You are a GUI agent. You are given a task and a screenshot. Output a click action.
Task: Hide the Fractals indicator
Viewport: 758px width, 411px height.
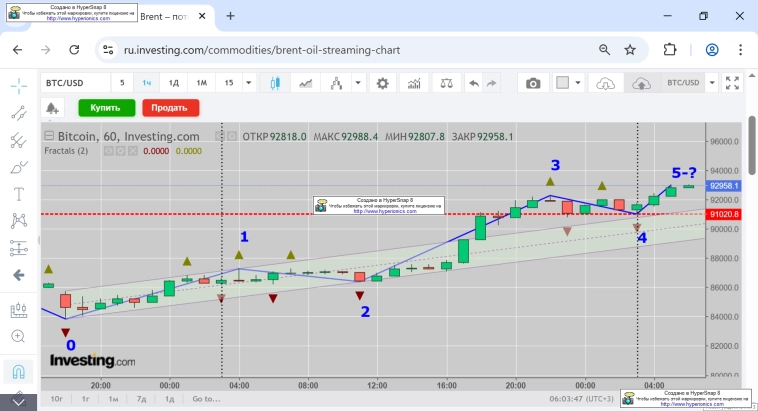[108, 152]
